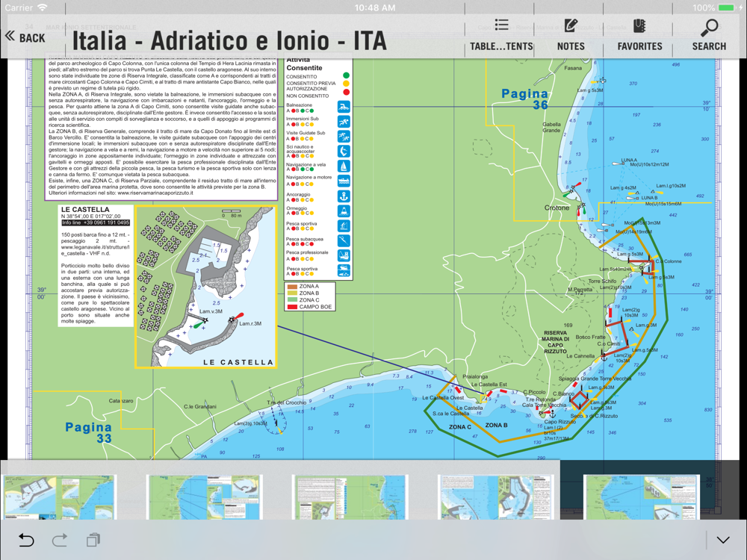Jump to Pagina 33 link on the map
Viewport: 747px width, 560px height.
(x=89, y=432)
